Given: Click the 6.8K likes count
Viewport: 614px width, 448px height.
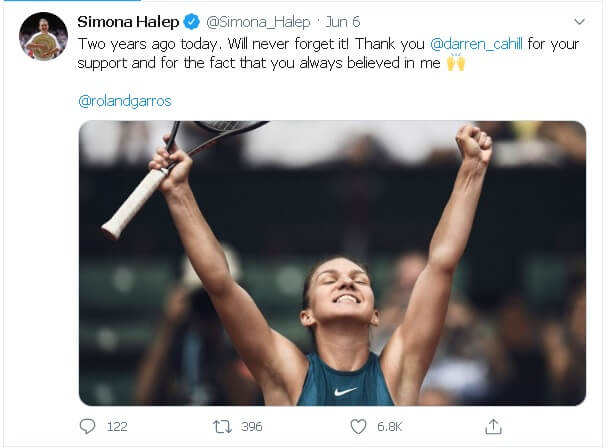Looking at the screenshot, I should [390, 426].
